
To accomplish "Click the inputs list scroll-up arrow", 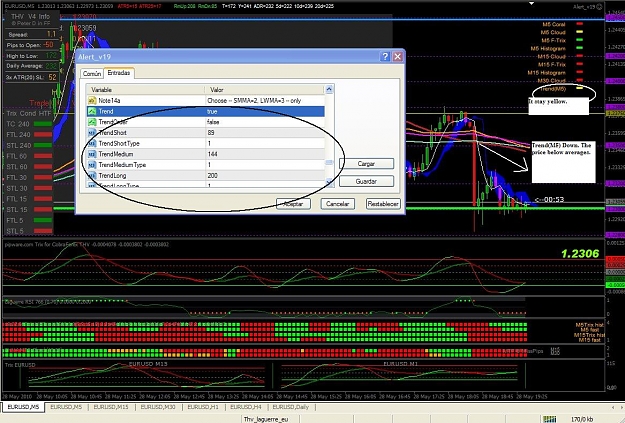I will (329, 89).
